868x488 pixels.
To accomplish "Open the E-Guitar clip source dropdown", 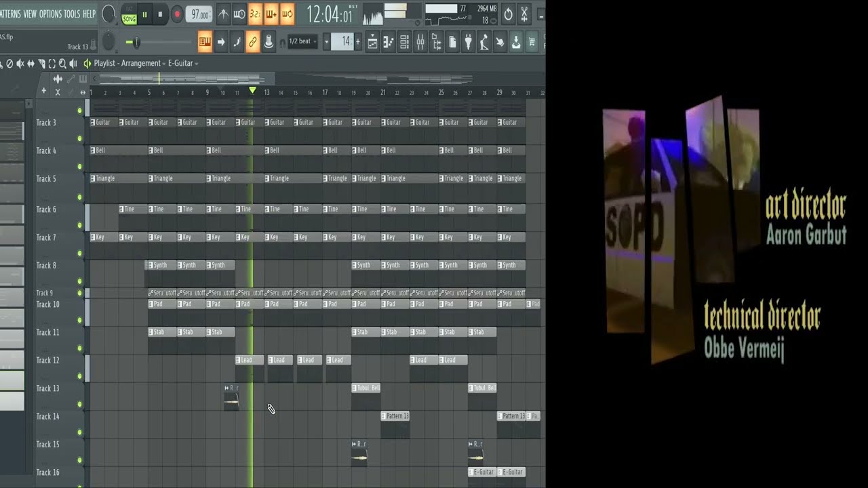I will pyautogui.click(x=183, y=63).
